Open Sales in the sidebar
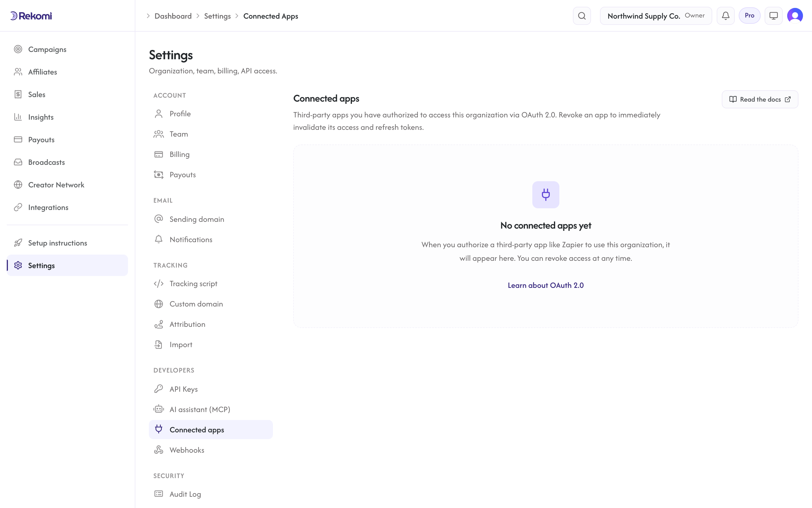 pyautogui.click(x=67, y=95)
